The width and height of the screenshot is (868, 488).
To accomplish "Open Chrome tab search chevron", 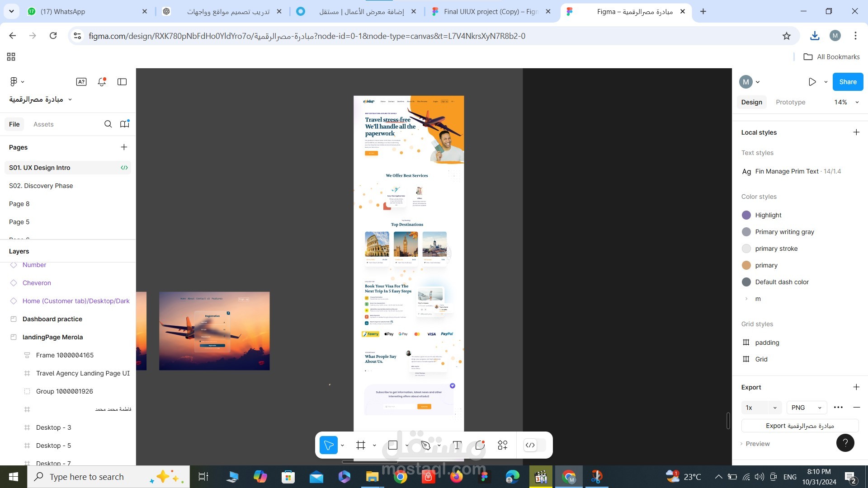I will click(x=11, y=11).
